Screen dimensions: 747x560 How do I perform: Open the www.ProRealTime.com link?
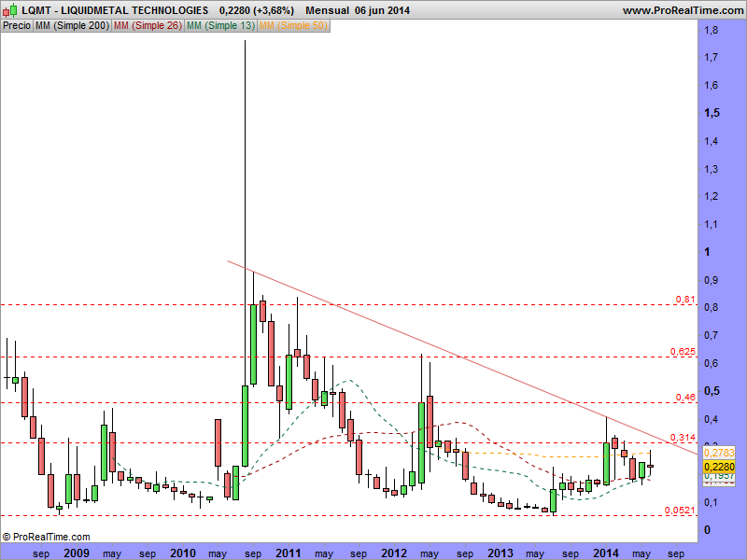[683, 10]
